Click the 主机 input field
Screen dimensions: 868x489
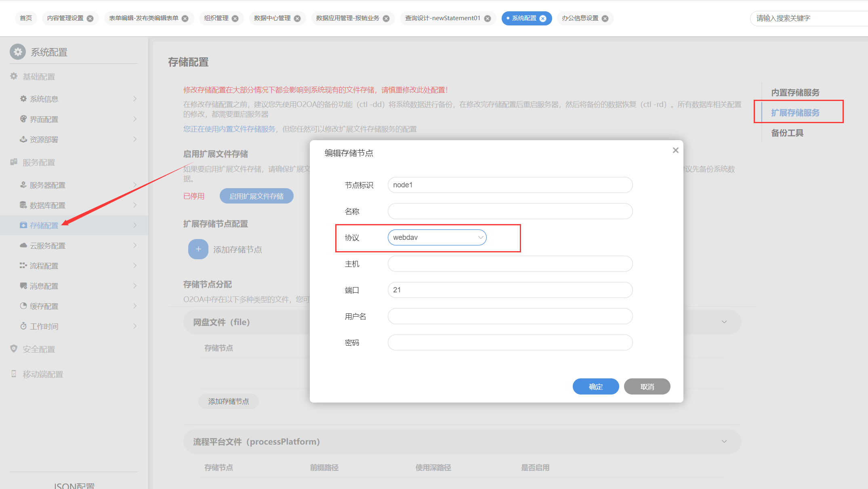(510, 264)
